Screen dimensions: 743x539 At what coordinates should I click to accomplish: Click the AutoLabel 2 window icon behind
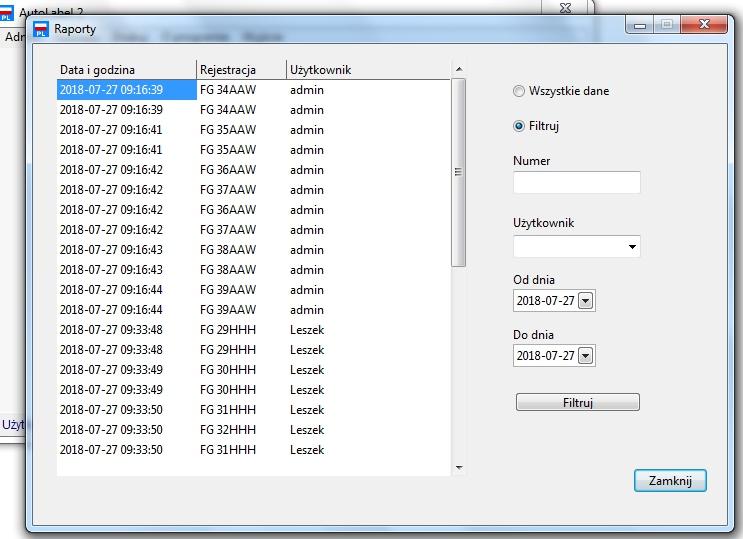[6, 12]
